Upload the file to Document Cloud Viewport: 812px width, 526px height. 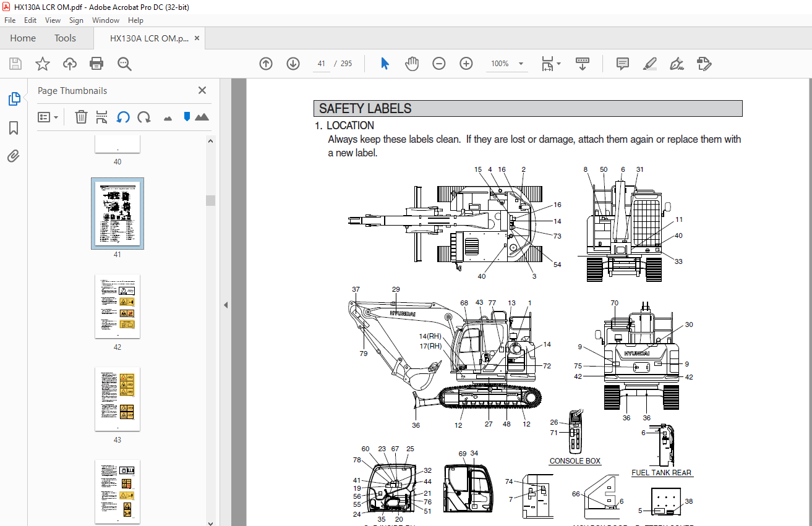click(70, 64)
